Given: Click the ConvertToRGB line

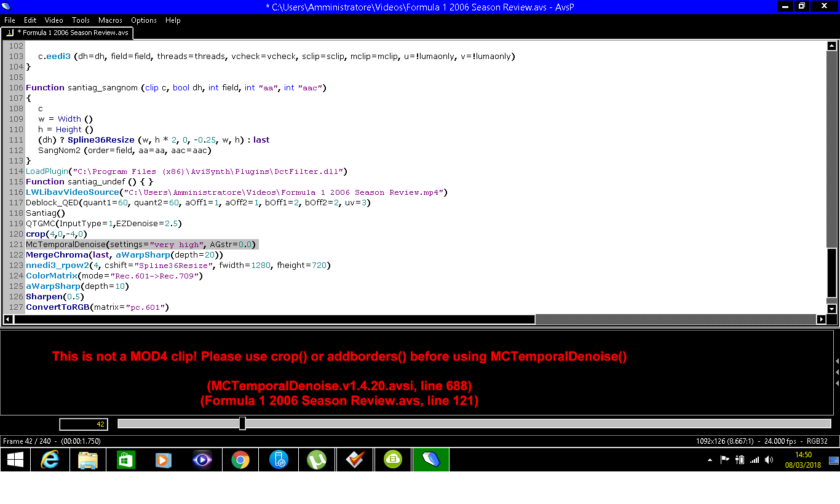Looking at the screenshot, I should pyautogui.click(x=97, y=307).
